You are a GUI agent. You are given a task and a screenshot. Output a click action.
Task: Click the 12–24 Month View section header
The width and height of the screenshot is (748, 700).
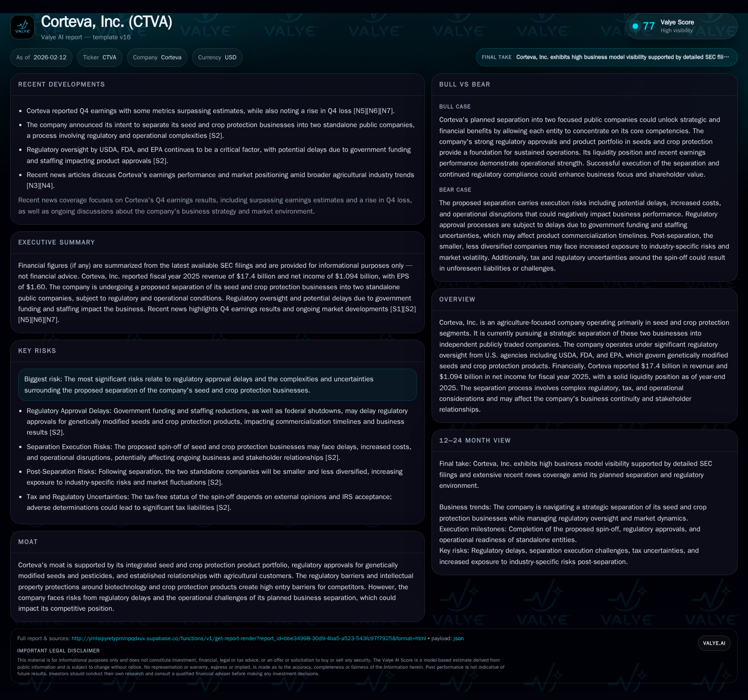click(x=475, y=441)
